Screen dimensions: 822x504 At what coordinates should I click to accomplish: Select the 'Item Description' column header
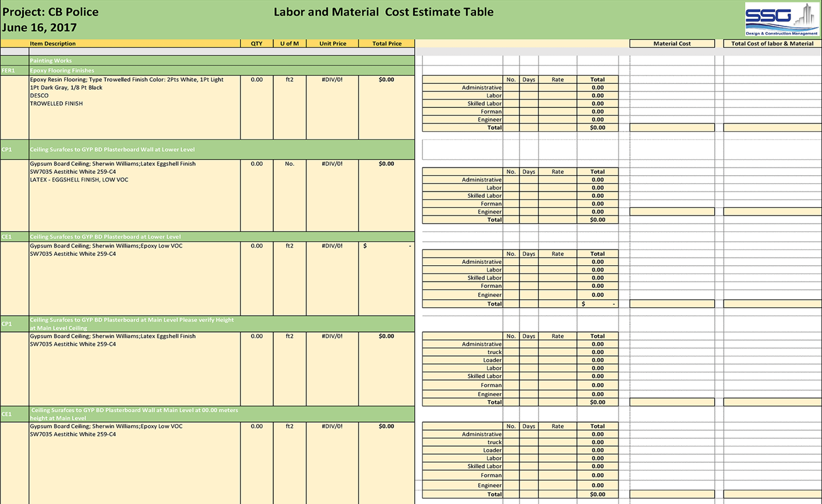click(134, 44)
